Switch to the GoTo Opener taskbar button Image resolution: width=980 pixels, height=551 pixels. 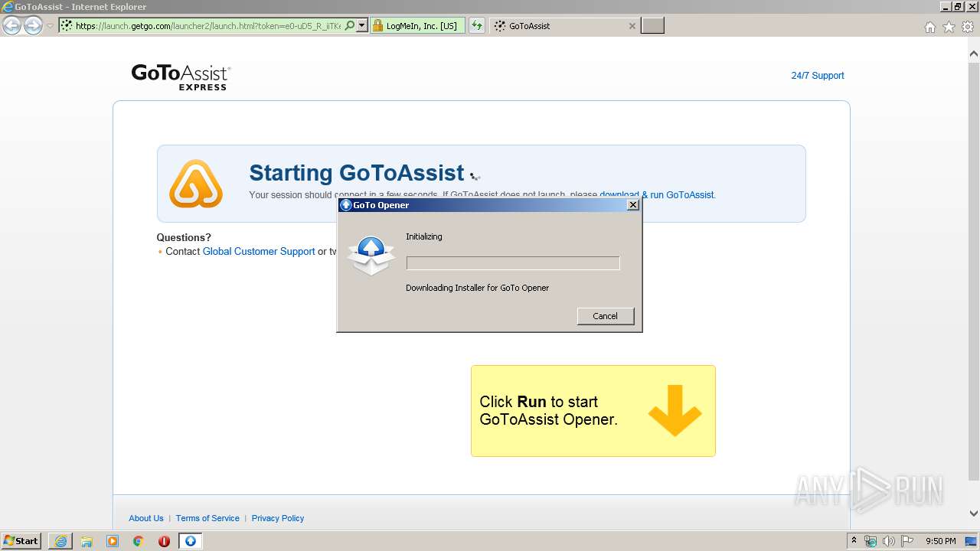point(191,541)
